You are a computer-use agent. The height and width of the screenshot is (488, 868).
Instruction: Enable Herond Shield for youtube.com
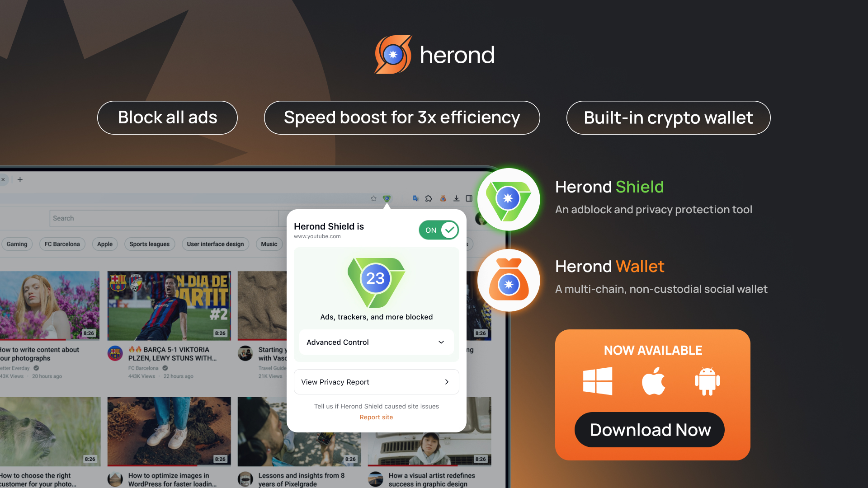439,230
